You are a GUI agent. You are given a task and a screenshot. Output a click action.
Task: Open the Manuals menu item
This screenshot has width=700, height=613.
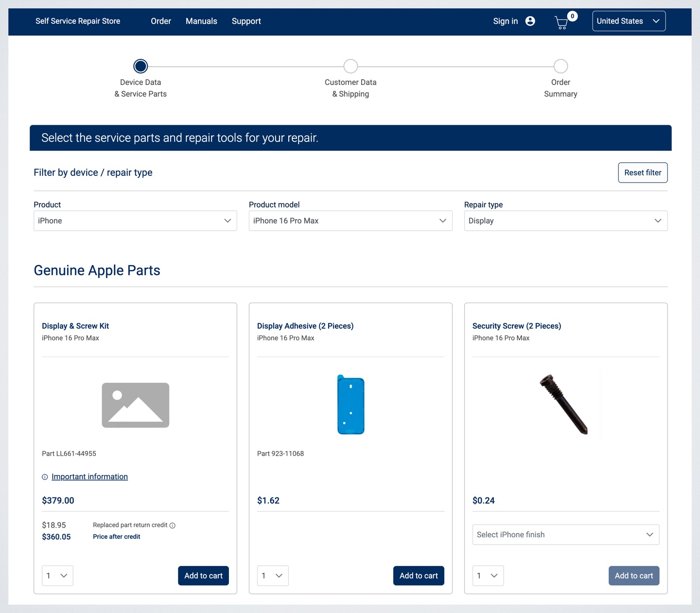201,21
